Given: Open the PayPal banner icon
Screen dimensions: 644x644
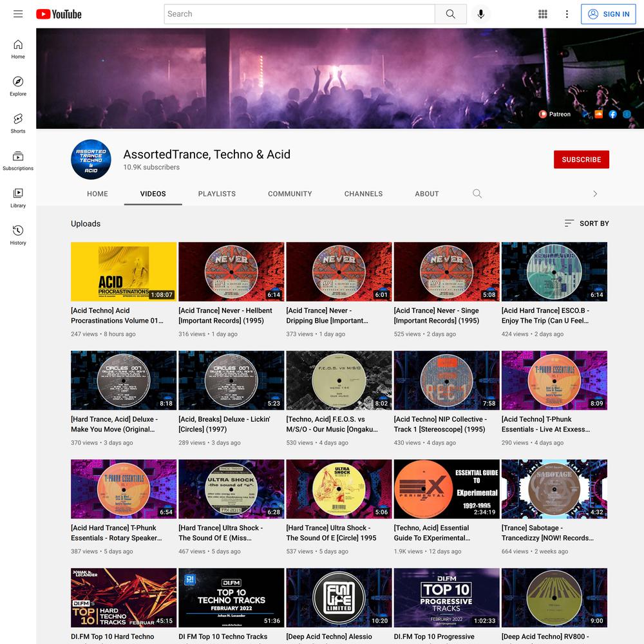Looking at the screenshot, I should pos(585,114).
